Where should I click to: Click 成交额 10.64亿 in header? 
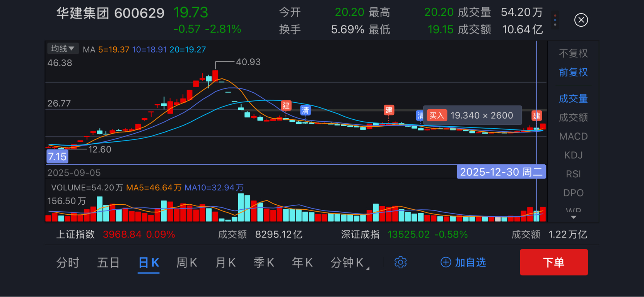501,29
